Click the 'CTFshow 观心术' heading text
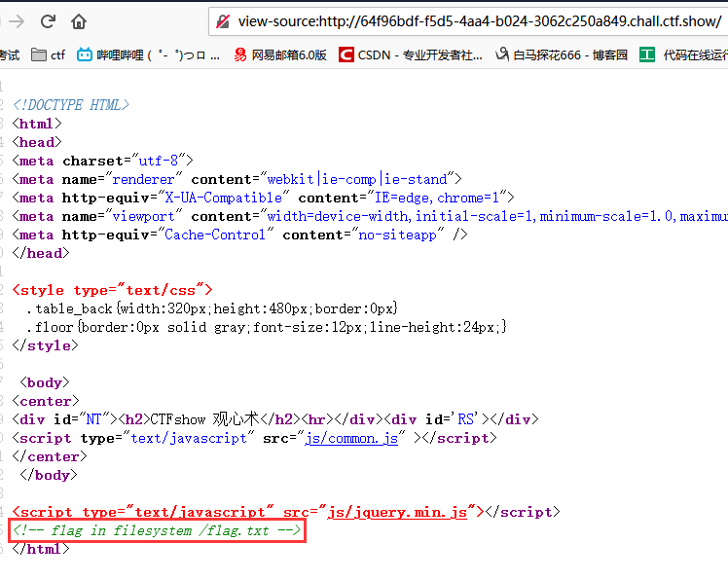Image resolution: width=728 pixels, height=579 pixels. (x=204, y=419)
